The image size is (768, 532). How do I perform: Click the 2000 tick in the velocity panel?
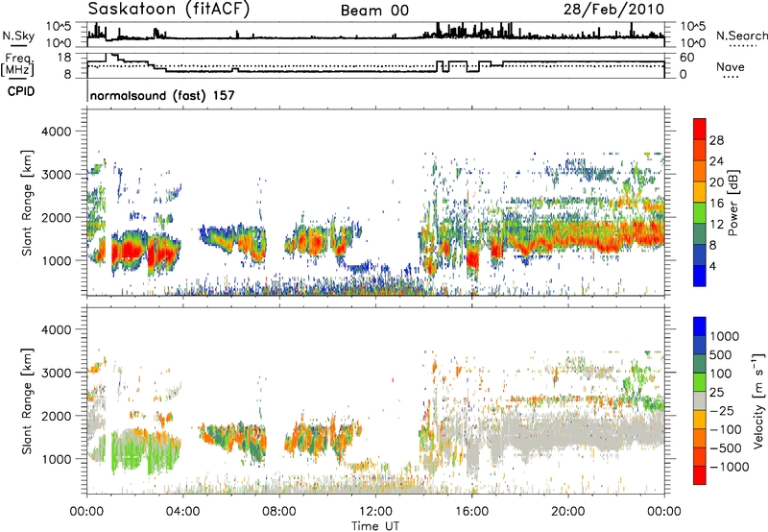coord(57,416)
